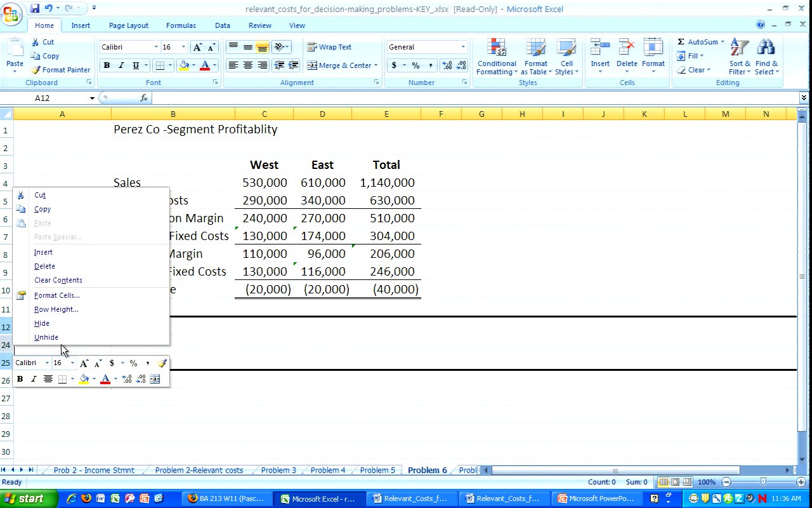
Task: Click the Windows start button
Action: tap(23, 498)
